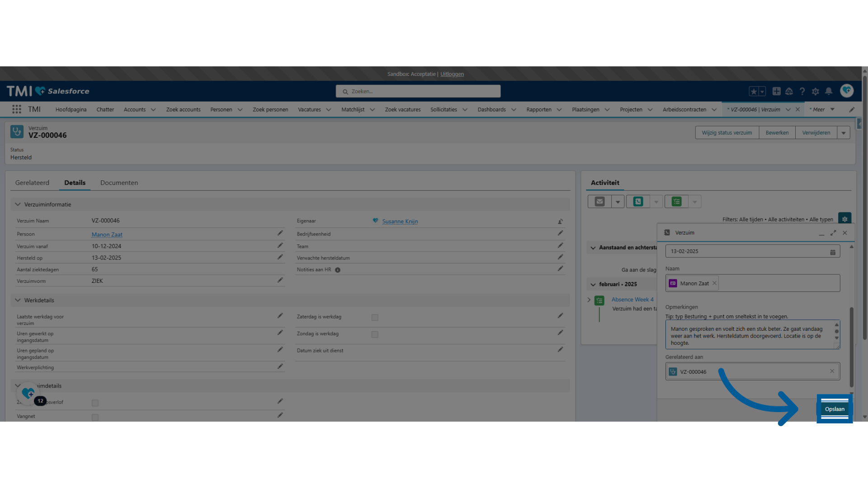
Task: Open the App Launcher grid icon
Action: point(17,109)
